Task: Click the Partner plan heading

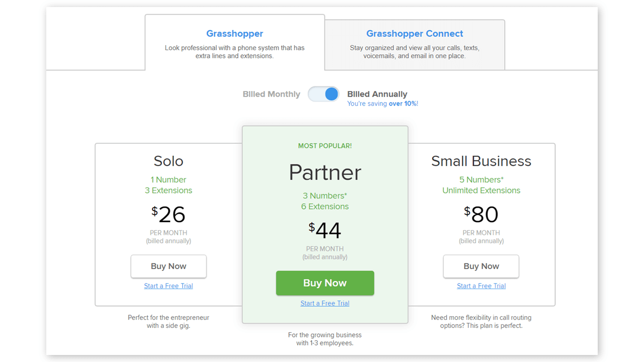Action: pos(325,173)
